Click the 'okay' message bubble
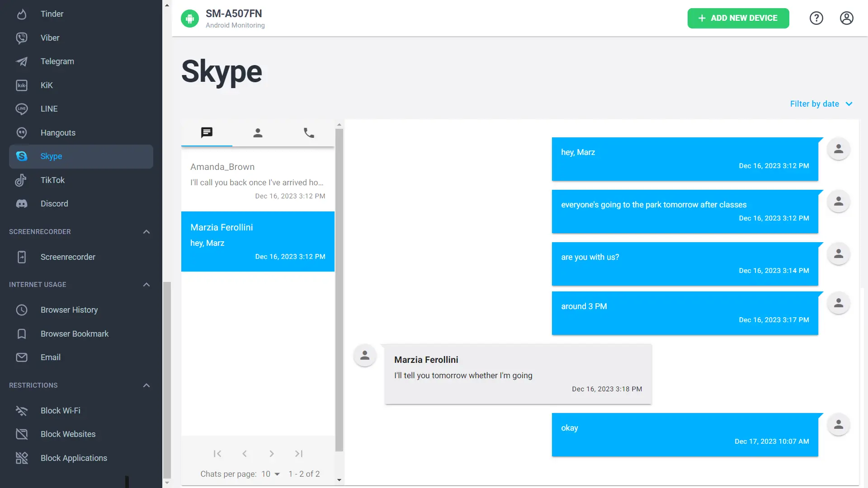868x488 pixels. 685,435
